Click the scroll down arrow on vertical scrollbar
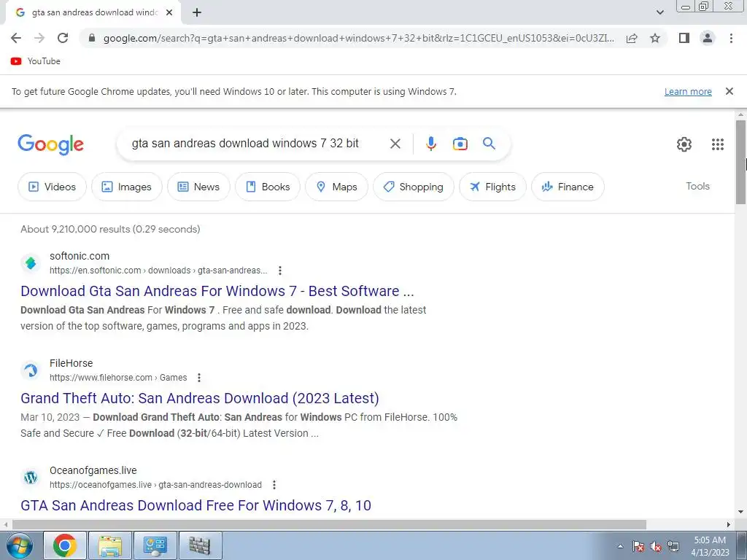The image size is (747, 560). 740,513
